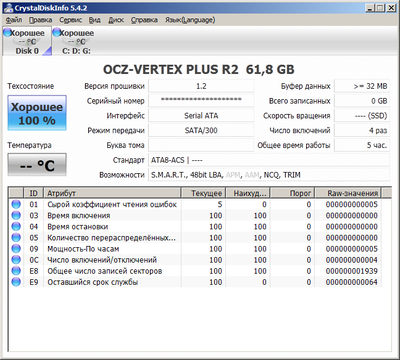The image size is (400, 360).
Task: Click the status orb for attribute 03
Action: [16, 215]
